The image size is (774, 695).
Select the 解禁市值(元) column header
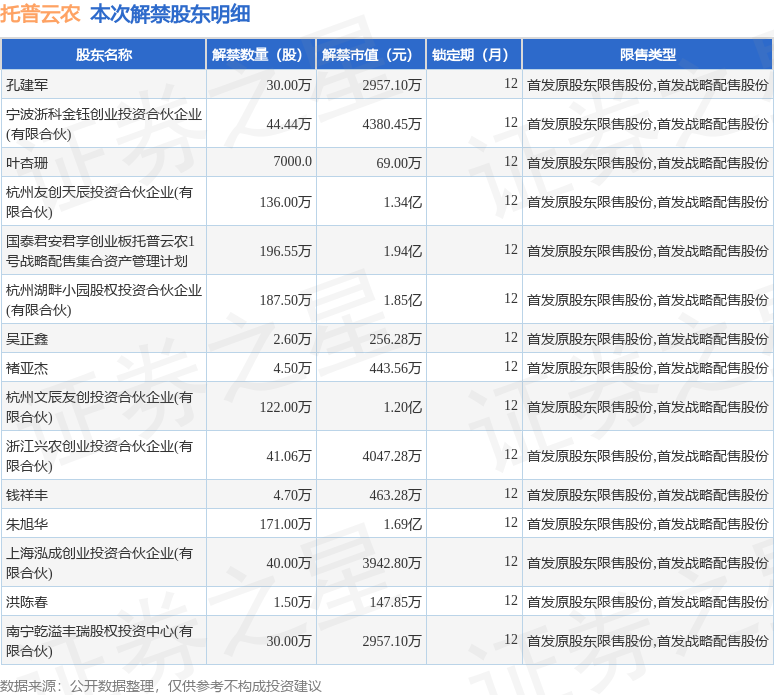click(x=369, y=55)
